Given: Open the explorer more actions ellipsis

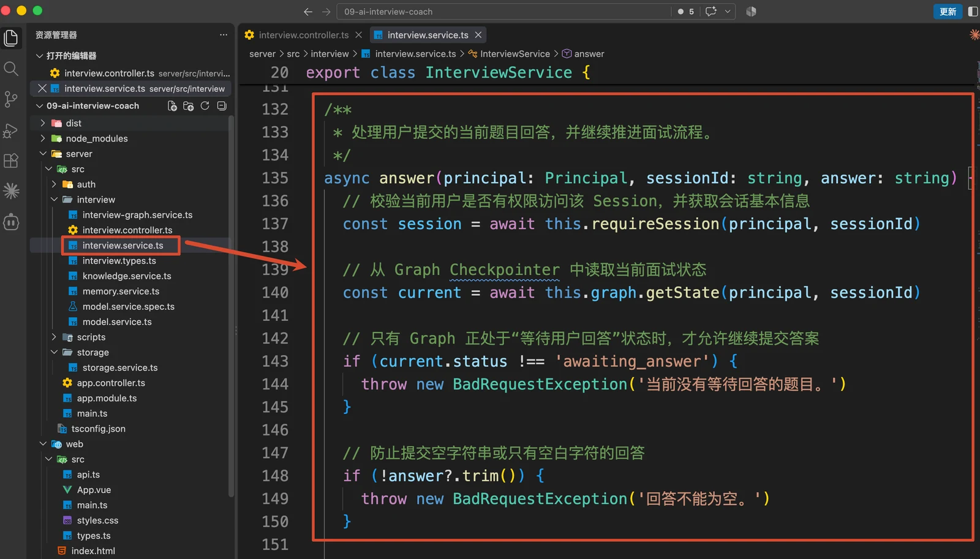Looking at the screenshot, I should coord(224,35).
